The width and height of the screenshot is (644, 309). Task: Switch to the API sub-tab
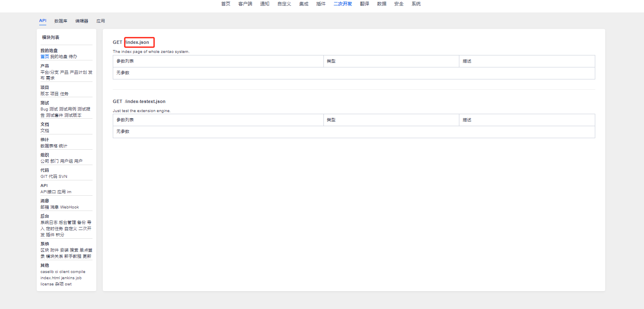pyautogui.click(x=43, y=20)
